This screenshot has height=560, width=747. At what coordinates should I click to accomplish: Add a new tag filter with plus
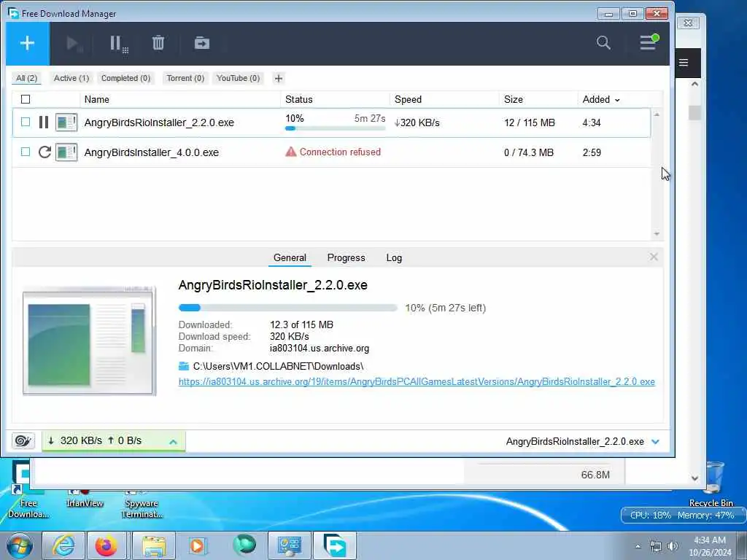(279, 79)
